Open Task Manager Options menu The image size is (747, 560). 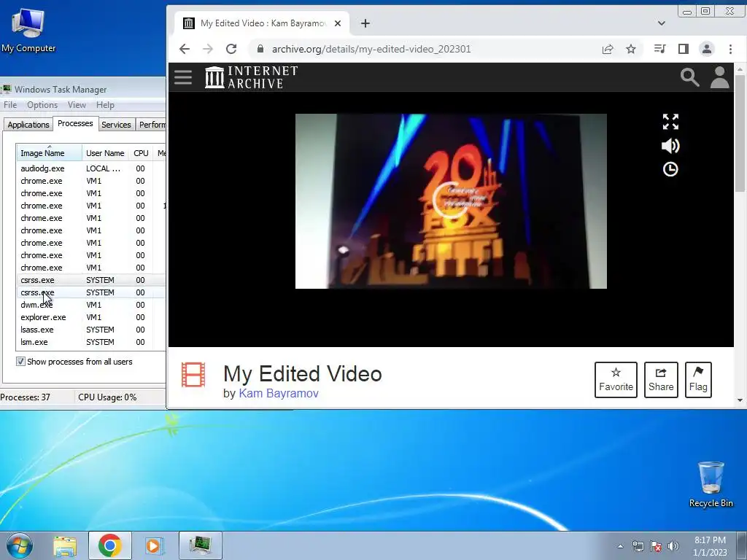pos(42,105)
